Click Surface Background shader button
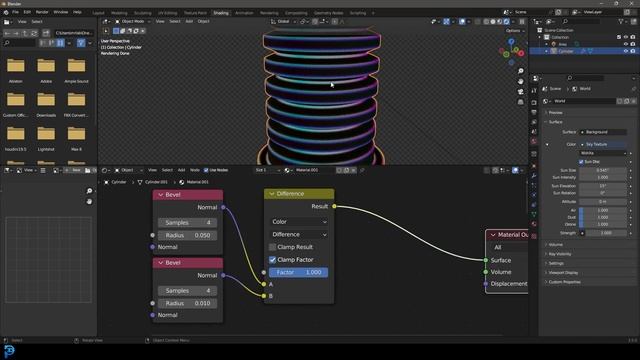 [x=603, y=132]
